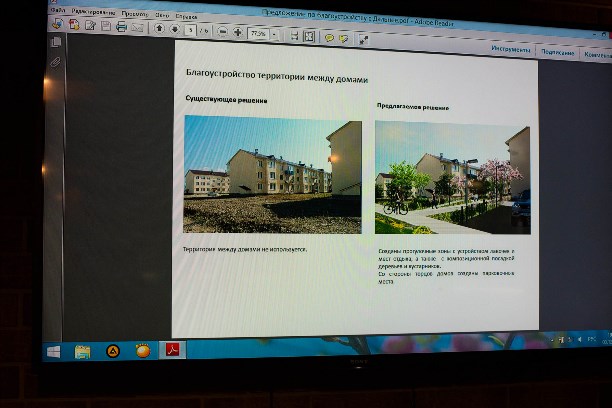Go to next page with down arrow

click(x=174, y=29)
